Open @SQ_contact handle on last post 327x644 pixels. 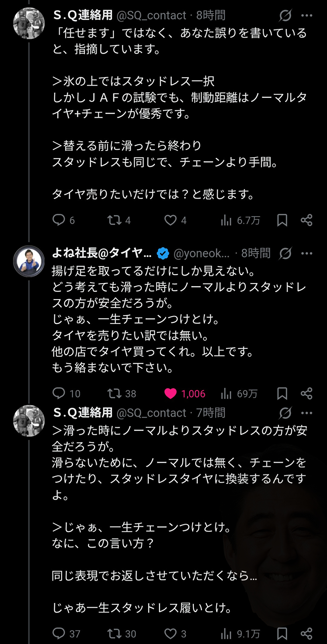tap(151, 413)
